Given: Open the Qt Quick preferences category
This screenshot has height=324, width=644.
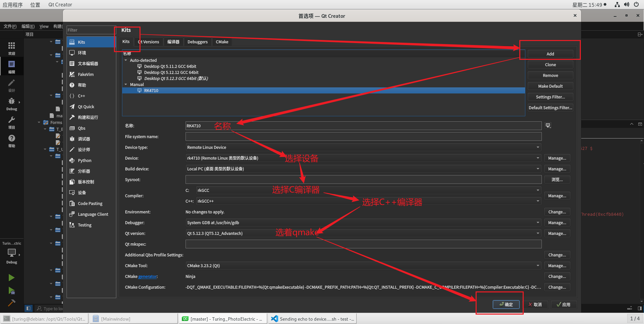Looking at the screenshot, I should 91,107.
